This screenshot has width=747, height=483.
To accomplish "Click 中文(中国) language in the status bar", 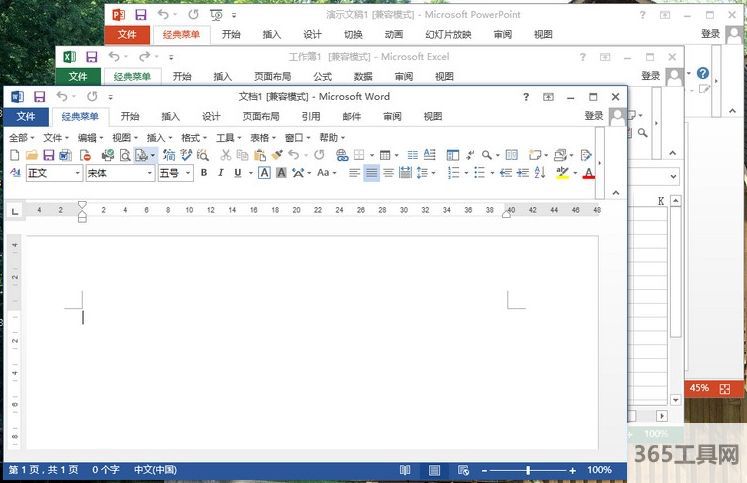I will [155, 470].
